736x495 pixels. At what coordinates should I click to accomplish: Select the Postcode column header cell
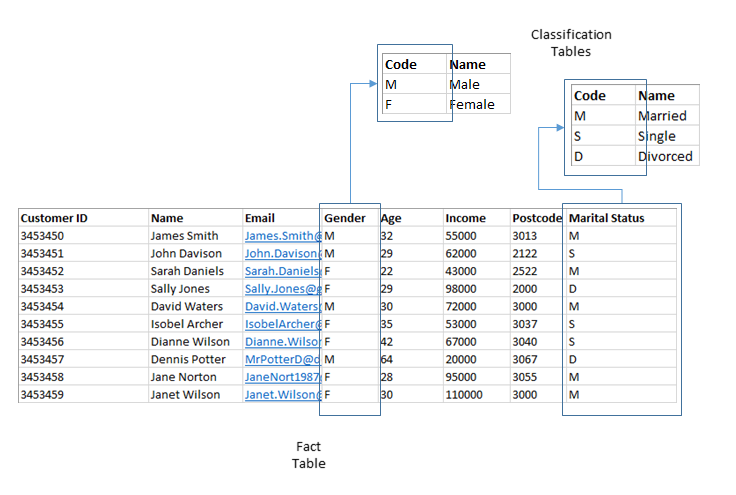[537, 218]
